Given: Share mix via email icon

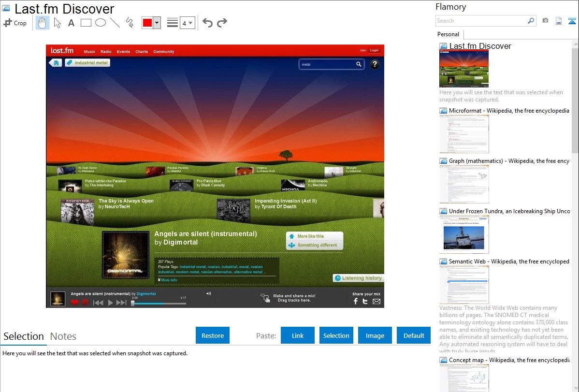Looking at the screenshot, I should click(x=376, y=302).
